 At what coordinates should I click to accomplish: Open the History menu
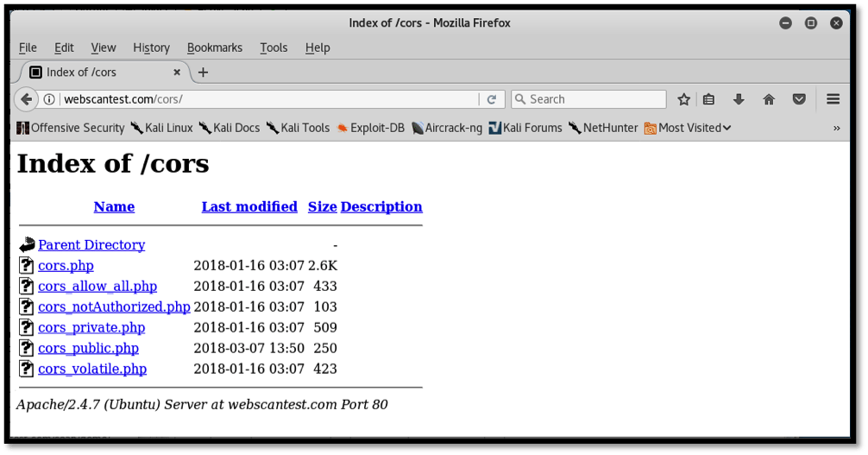tap(151, 47)
